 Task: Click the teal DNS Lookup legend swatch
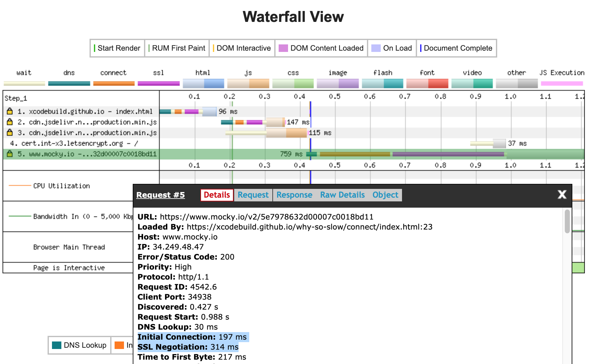click(x=57, y=345)
